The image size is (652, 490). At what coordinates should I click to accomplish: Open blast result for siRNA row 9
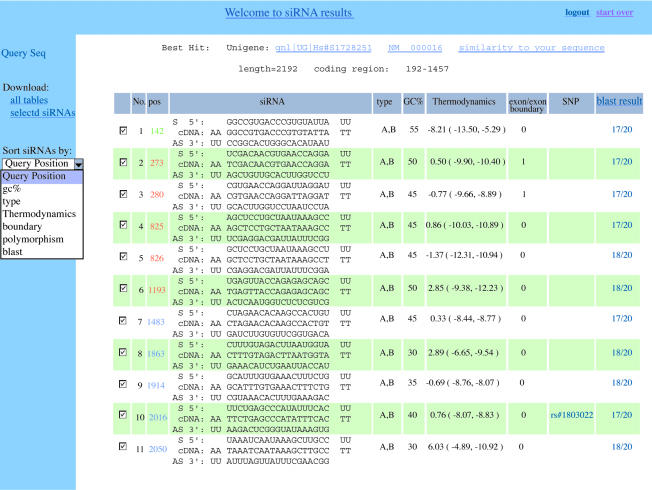(x=622, y=382)
